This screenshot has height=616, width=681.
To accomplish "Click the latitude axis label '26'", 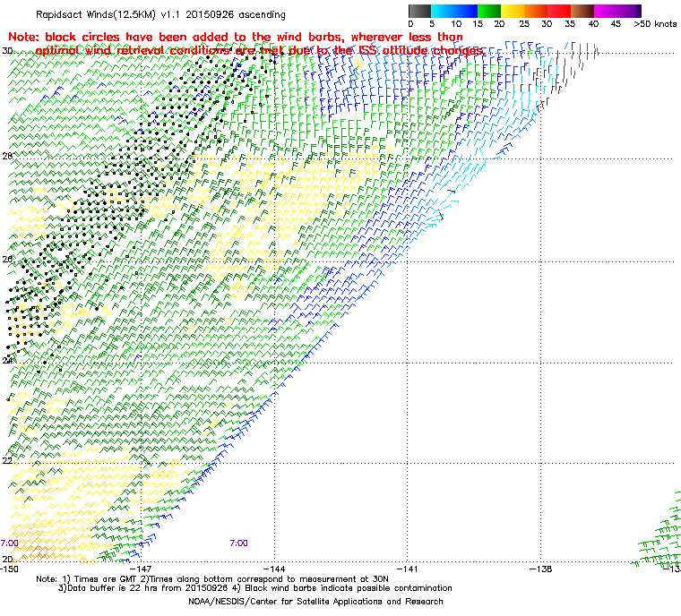I will 7,259.
